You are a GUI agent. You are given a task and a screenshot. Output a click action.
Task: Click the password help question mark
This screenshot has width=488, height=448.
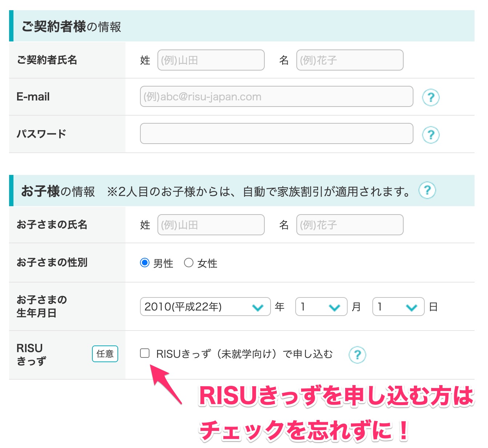click(x=431, y=135)
